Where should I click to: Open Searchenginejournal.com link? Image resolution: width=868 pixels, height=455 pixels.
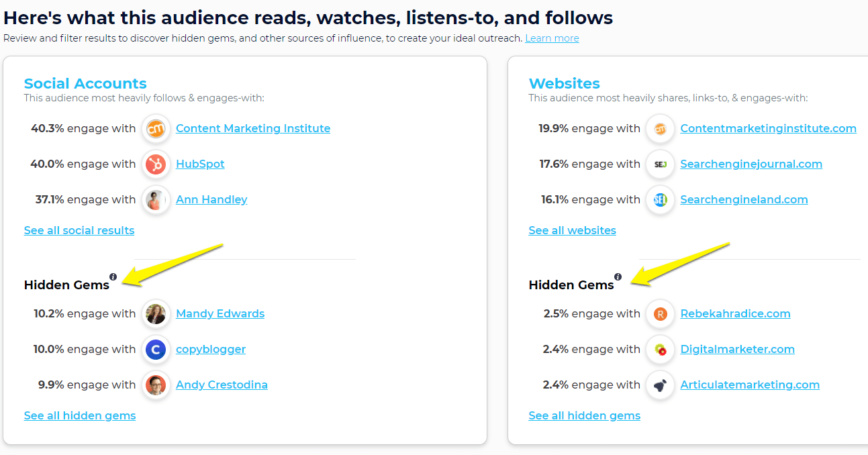(751, 164)
